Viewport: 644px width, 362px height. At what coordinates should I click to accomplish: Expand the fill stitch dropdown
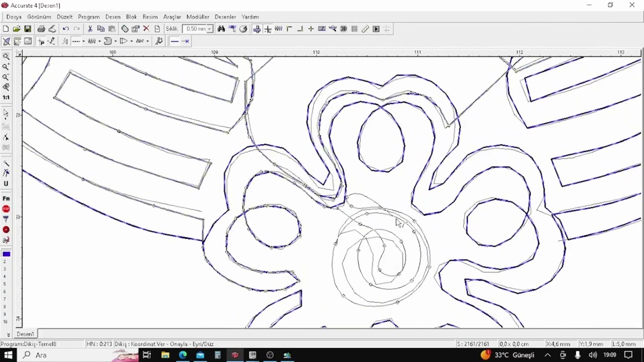116,41
